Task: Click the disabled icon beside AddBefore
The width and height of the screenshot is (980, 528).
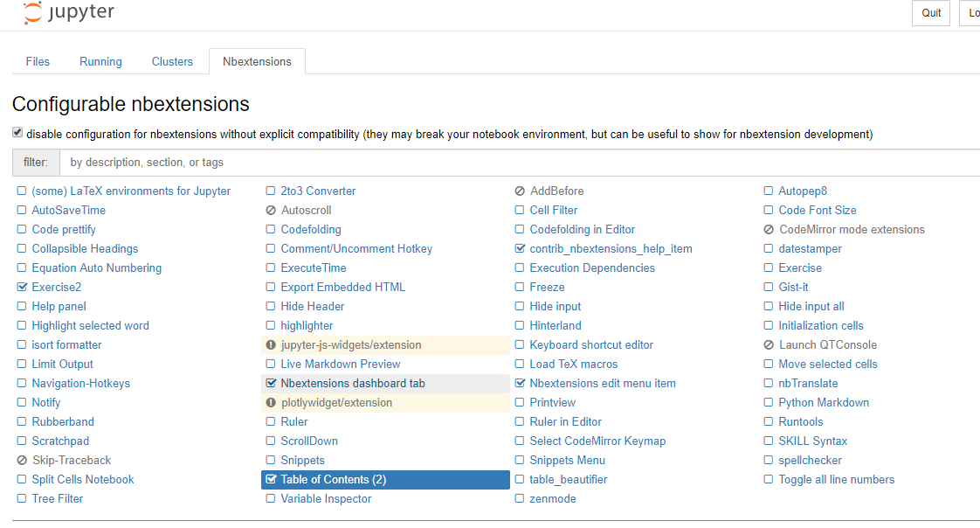Action: [x=520, y=191]
